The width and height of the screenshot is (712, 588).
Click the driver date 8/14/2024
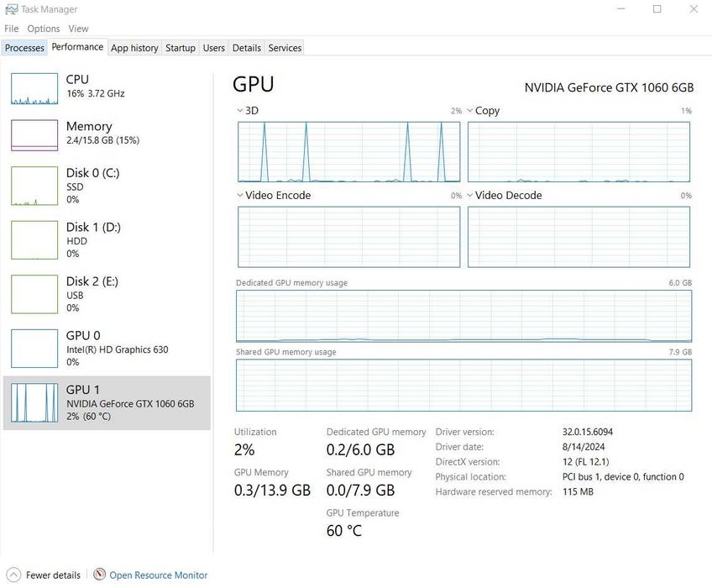[584, 446]
